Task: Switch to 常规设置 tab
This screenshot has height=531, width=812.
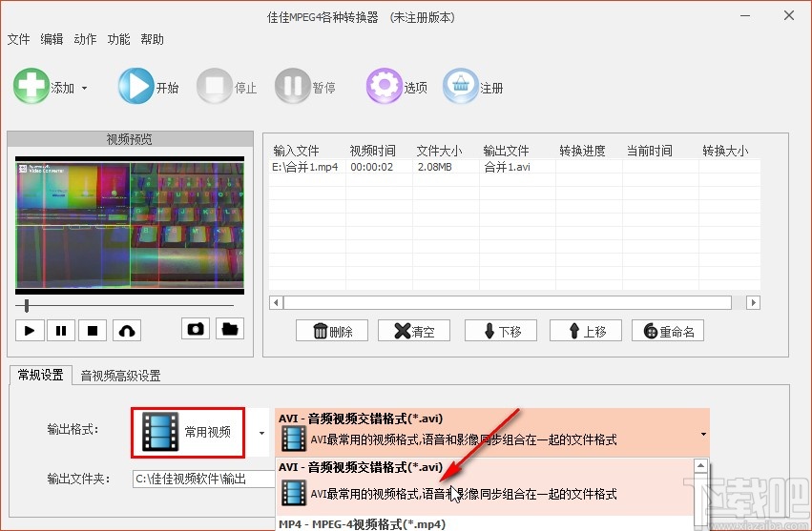Action: tap(40, 375)
